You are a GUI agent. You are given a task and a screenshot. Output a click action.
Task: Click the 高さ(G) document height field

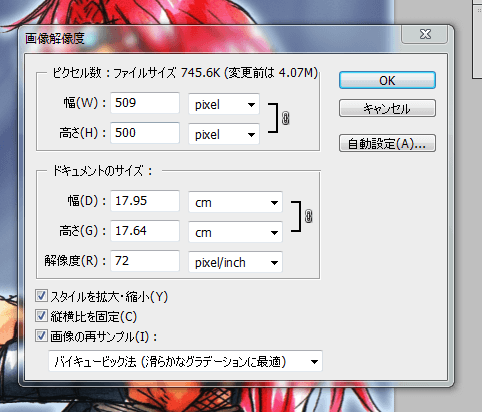145,231
